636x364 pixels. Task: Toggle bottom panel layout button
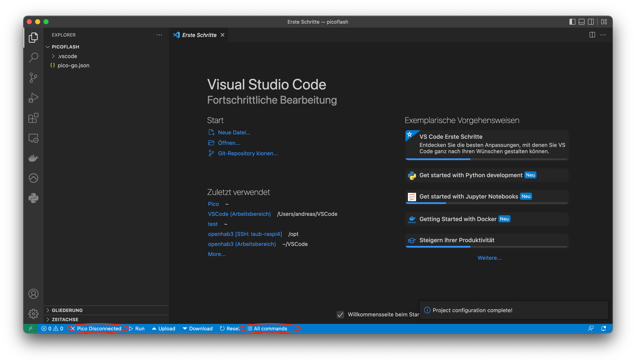(581, 22)
